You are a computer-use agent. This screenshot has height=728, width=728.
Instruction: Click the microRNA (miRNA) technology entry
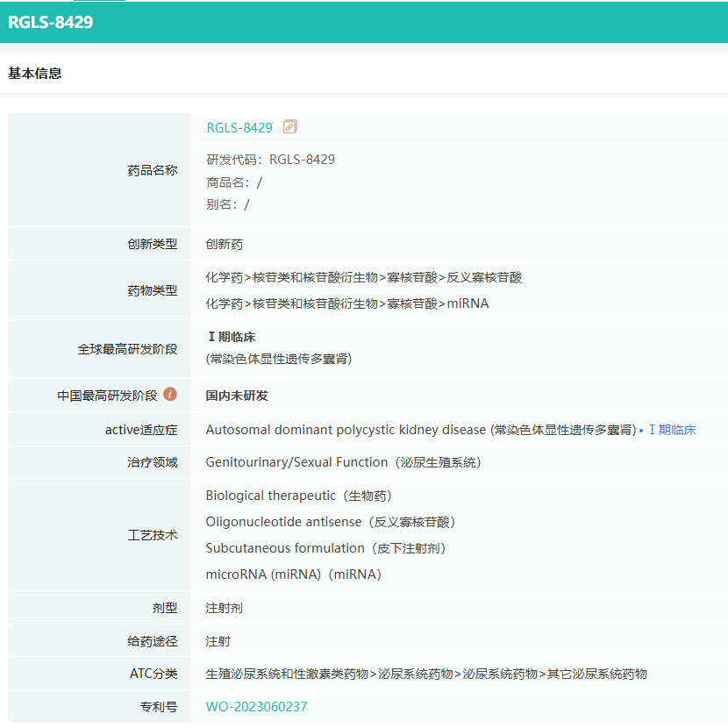point(293,575)
